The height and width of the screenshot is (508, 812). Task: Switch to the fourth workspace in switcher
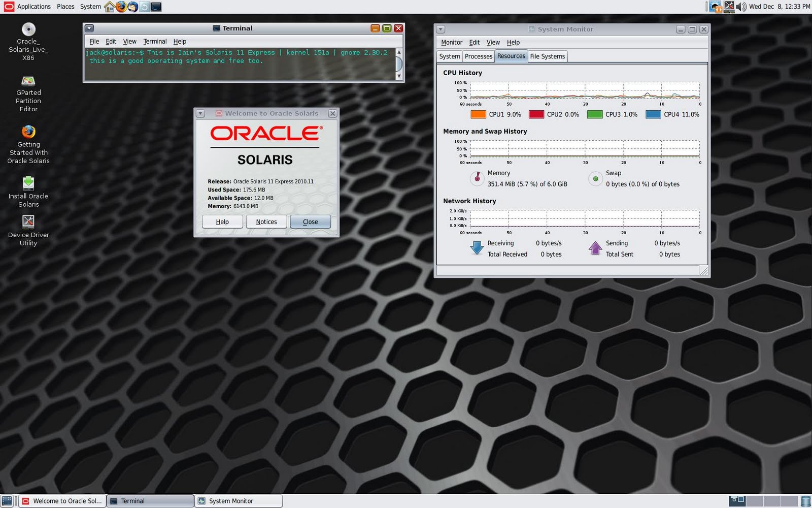click(789, 501)
